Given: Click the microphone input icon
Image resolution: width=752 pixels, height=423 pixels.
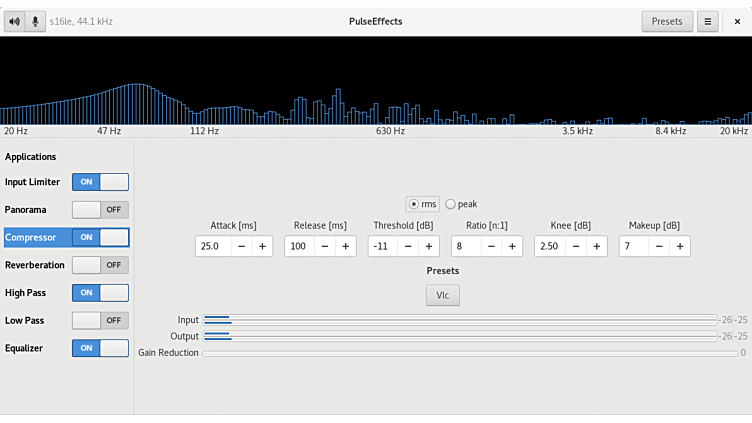Looking at the screenshot, I should click(x=35, y=21).
